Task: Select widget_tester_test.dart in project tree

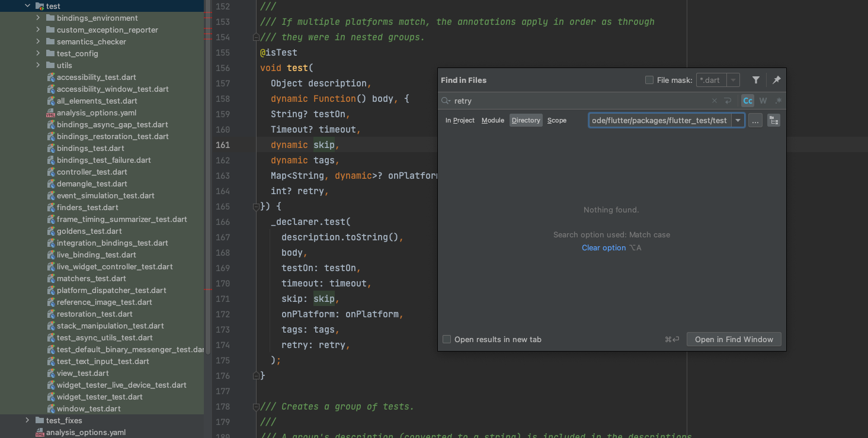Action: pyautogui.click(x=100, y=397)
